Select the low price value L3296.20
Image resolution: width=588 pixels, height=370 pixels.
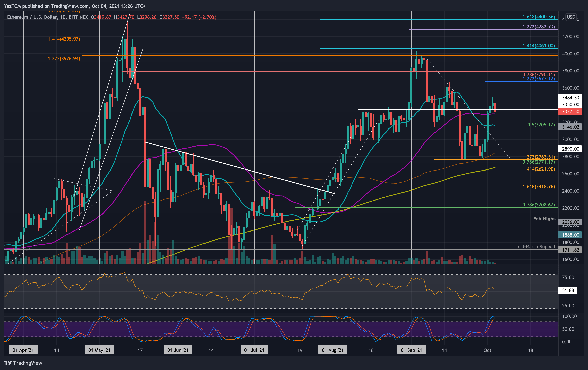click(x=147, y=17)
